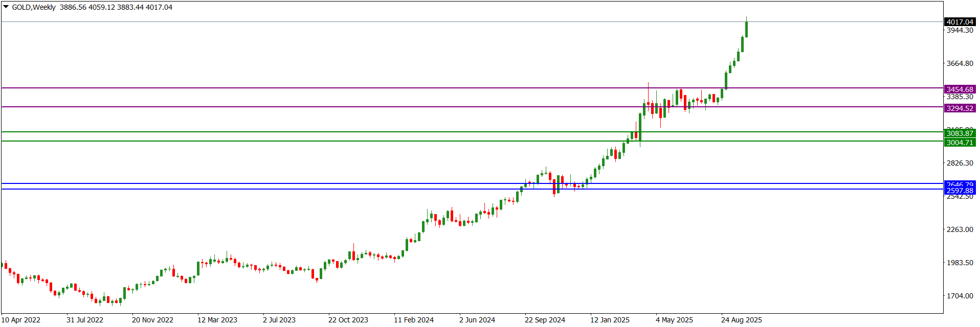Click the 2263.00 price axis value
980x327 pixels.
(960, 229)
